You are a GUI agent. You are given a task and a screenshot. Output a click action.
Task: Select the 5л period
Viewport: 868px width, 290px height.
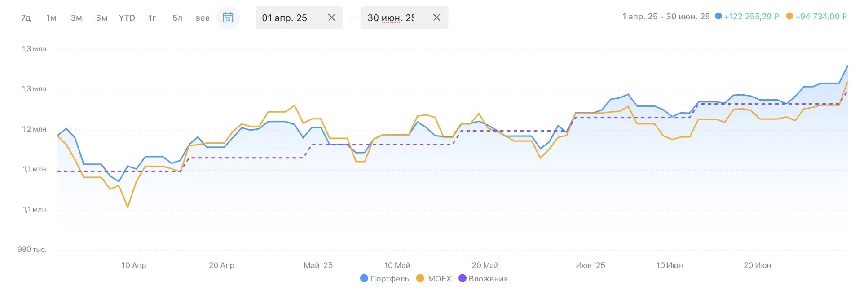coord(177,18)
